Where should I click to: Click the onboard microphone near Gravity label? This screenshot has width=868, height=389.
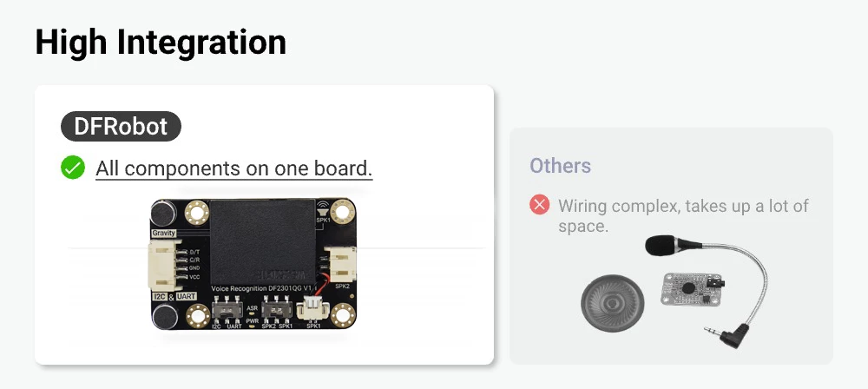(161, 213)
